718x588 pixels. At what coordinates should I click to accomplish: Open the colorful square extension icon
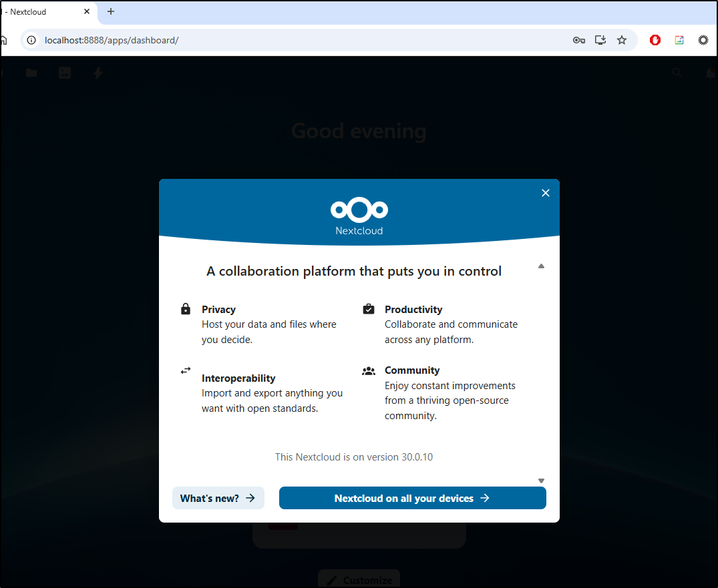tap(679, 40)
